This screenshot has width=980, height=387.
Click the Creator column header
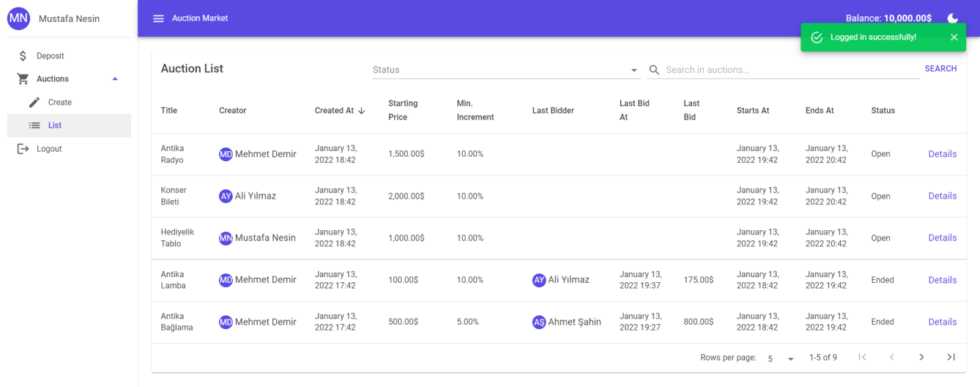click(232, 111)
